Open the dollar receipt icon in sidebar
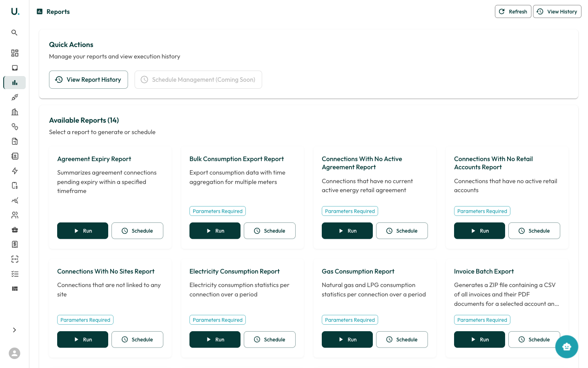This screenshot has height=368, width=588. [x=15, y=245]
